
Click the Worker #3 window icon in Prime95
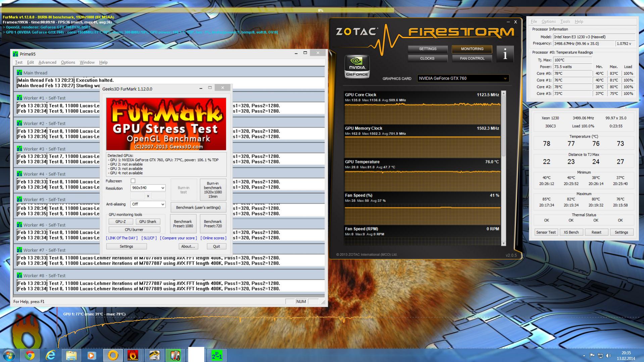click(19, 149)
